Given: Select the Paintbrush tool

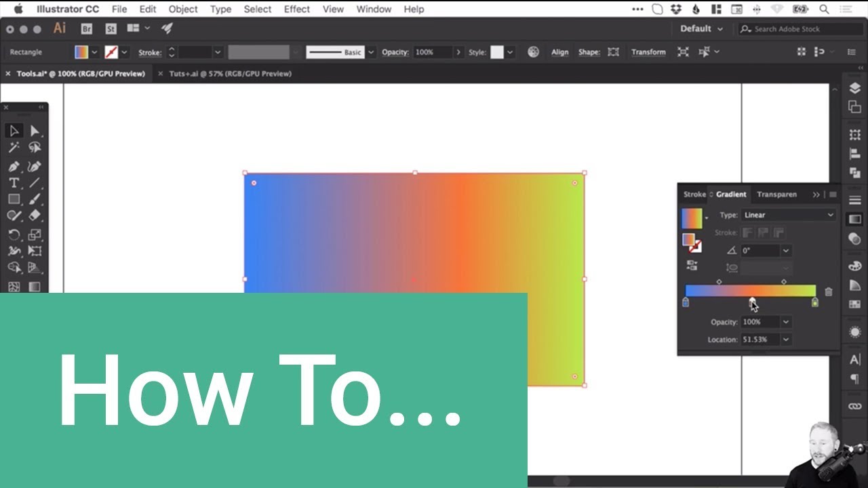Looking at the screenshot, I should (x=35, y=199).
